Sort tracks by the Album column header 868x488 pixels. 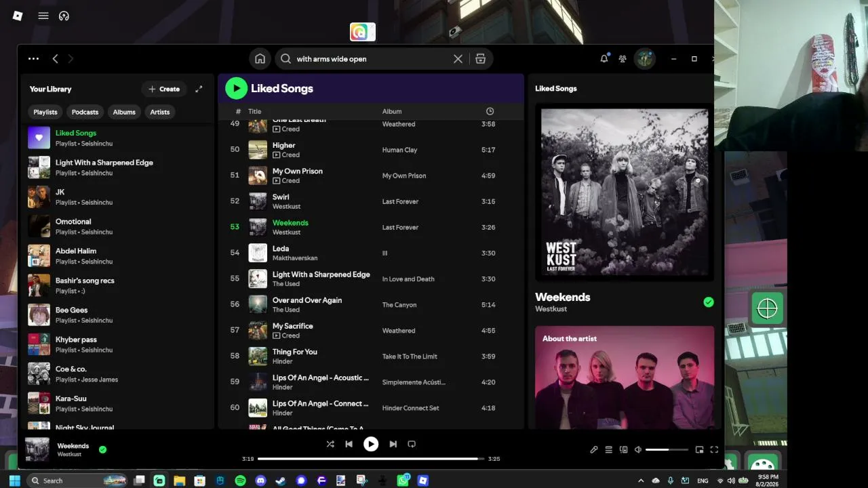click(392, 111)
